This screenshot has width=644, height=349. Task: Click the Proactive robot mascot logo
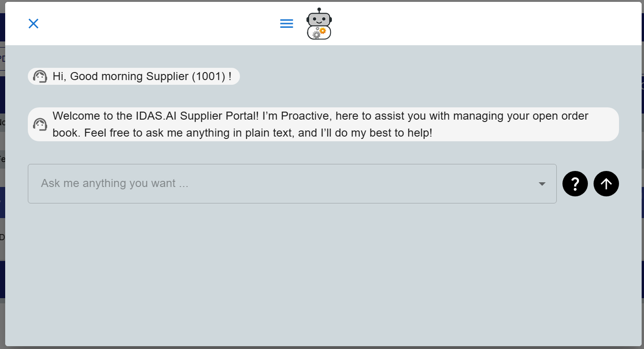[319, 23]
